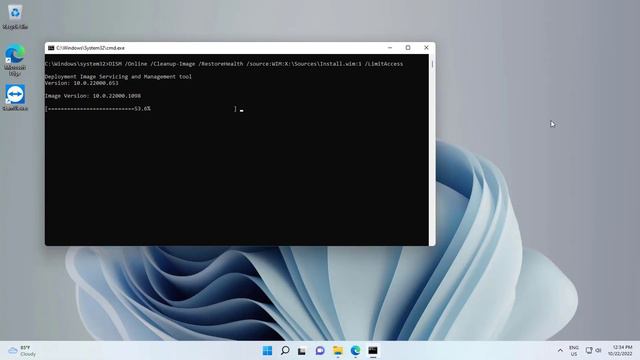640x360 pixels.
Task: Open the Chat app on the taskbar
Action: [x=320, y=351]
